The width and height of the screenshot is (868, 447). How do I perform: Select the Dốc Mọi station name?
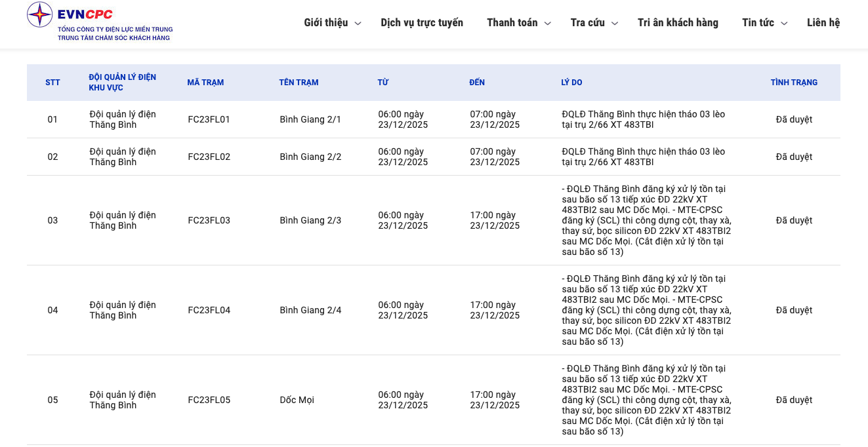pos(297,400)
